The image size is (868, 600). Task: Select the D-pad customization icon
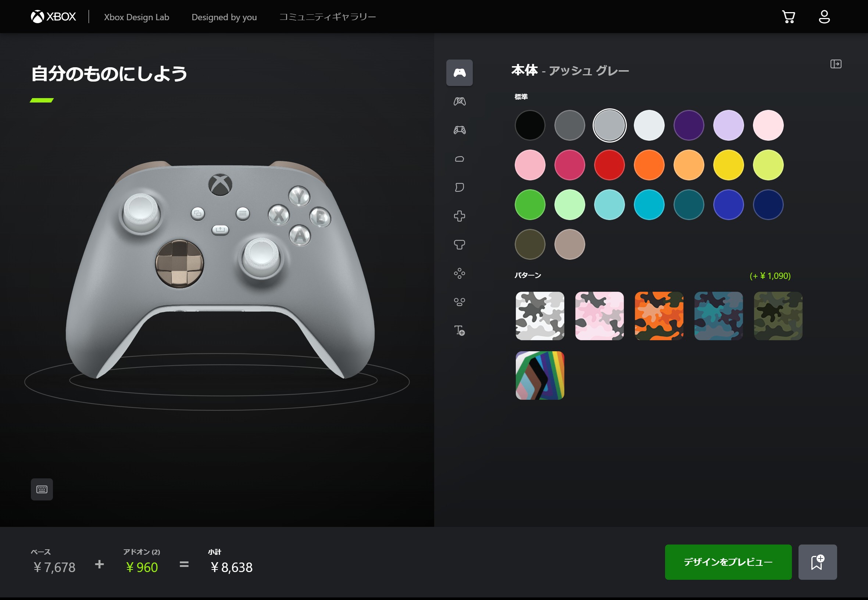pos(459,216)
